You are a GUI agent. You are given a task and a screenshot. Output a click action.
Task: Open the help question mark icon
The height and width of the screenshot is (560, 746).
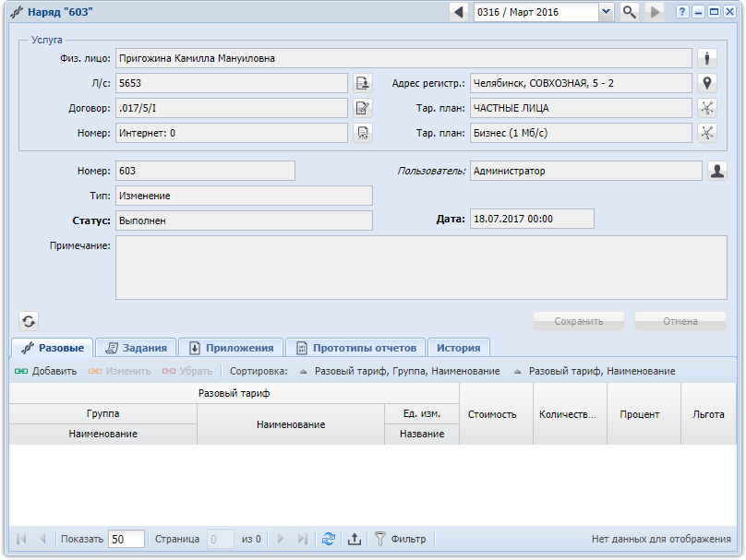(x=682, y=12)
